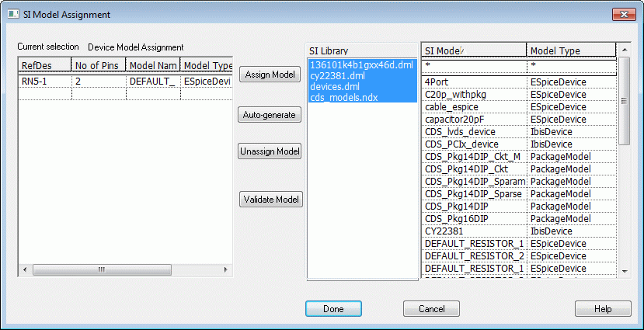The image size is (644, 330).
Task: Click the Cancel button
Action: pyautogui.click(x=431, y=308)
